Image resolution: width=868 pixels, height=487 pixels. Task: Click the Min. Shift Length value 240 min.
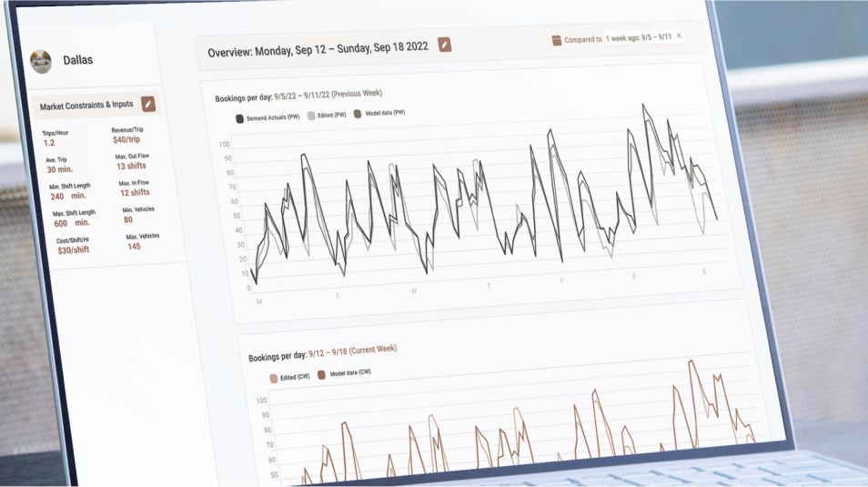point(68,196)
